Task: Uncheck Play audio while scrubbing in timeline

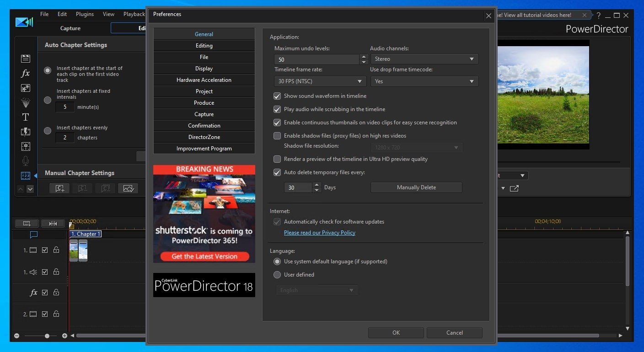Action: tap(277, 109)
